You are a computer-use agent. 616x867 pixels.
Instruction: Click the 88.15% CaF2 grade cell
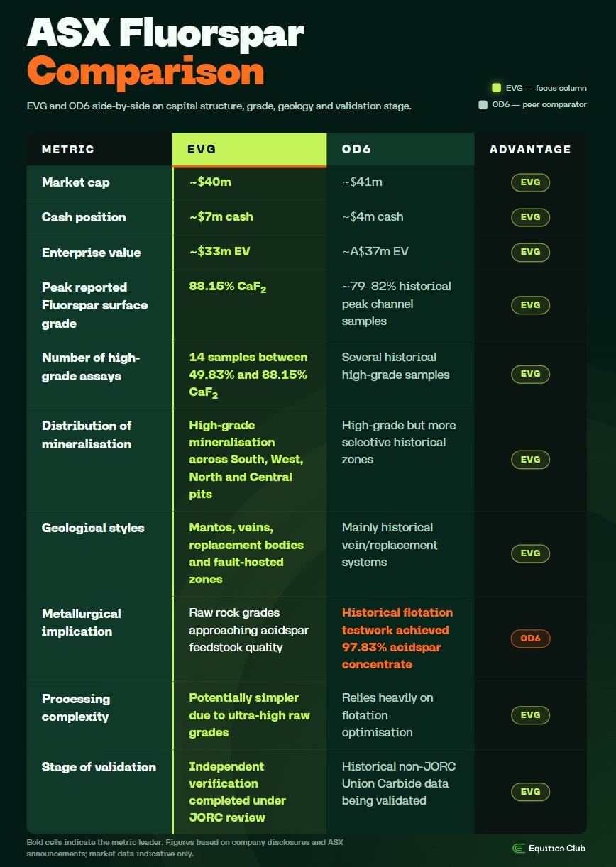[x=229, y=287]
